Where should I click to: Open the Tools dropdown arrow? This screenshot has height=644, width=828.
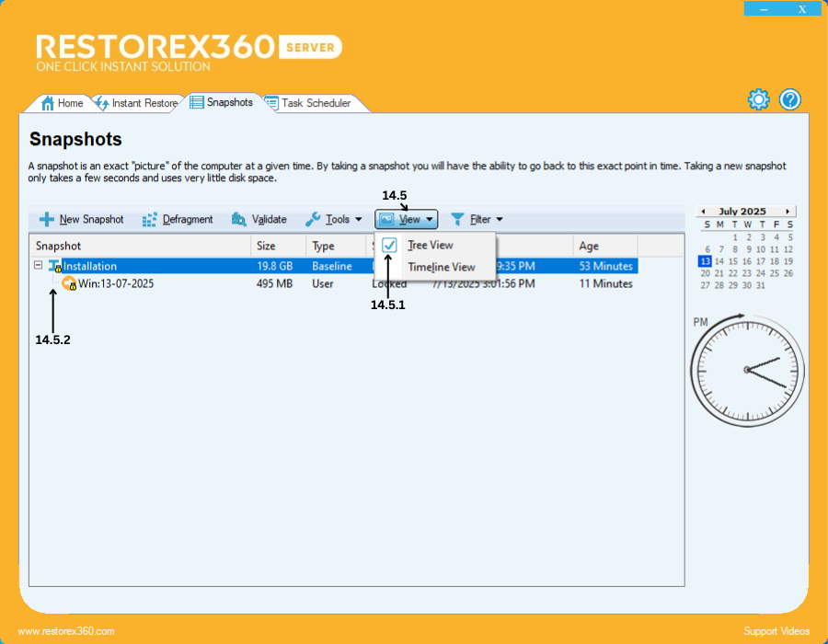[x=359, y=219]
